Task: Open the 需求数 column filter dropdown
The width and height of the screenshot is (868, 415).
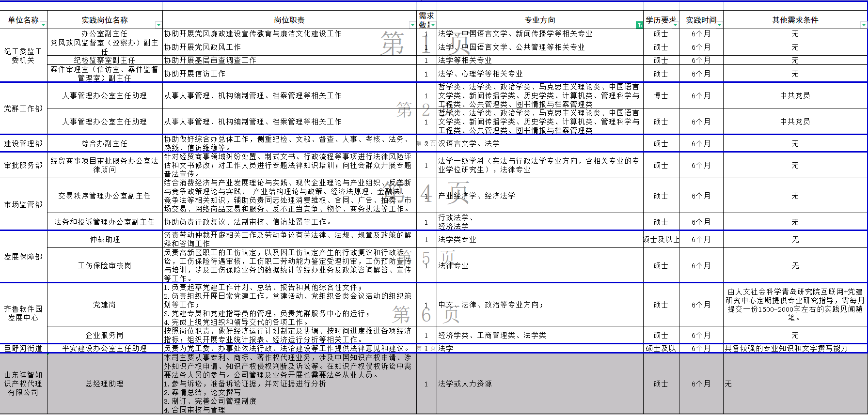Action: pos(433,25)
